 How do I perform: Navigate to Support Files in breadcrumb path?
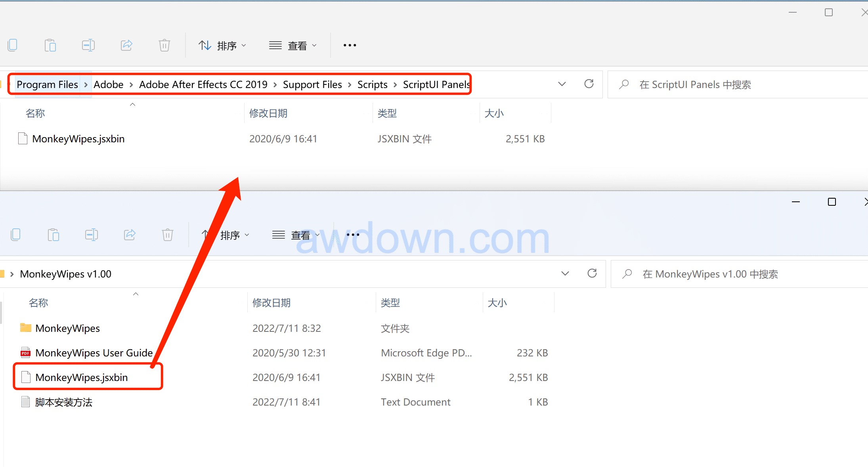(x=312, y=84)
